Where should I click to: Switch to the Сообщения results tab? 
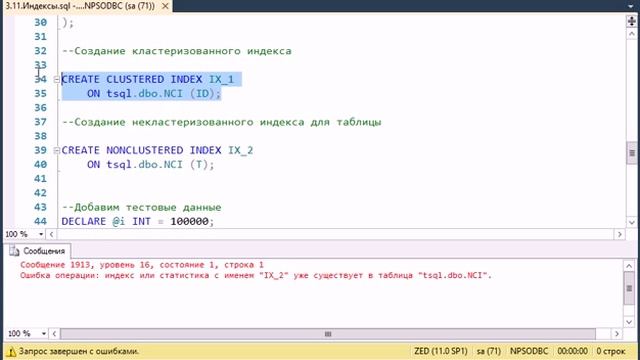[38, 251]
